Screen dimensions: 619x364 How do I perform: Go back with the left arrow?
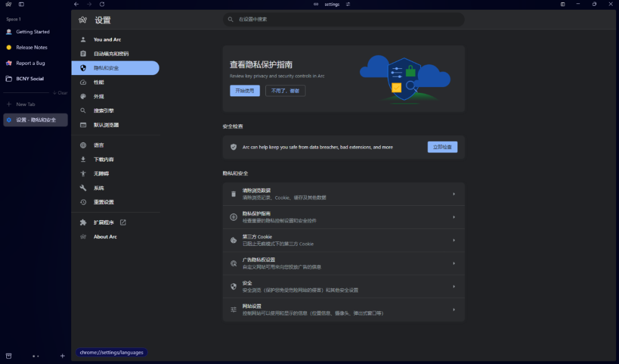76,5
